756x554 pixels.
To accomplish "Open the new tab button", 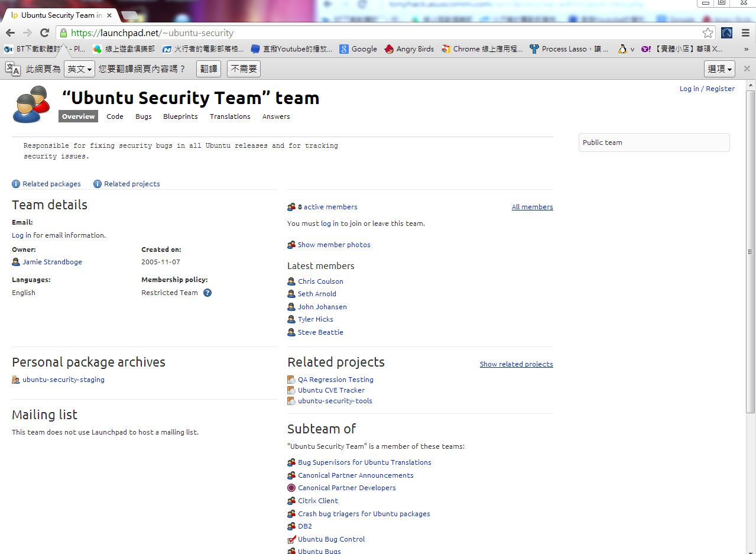I will (129, 15).
